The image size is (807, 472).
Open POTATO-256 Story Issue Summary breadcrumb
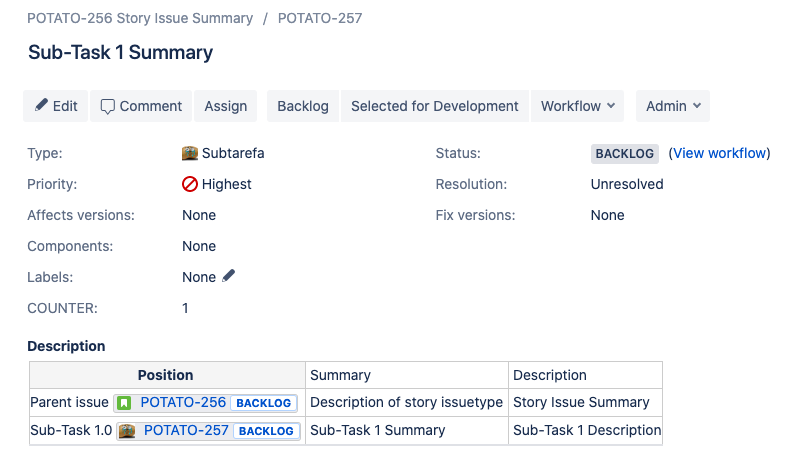pos(140,18)
